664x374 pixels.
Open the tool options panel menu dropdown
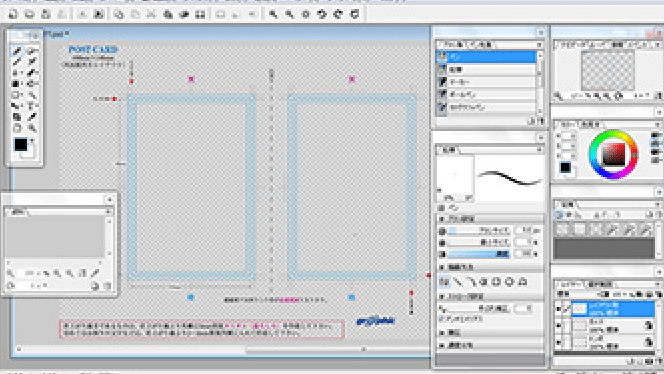click(x=539, y=150)
